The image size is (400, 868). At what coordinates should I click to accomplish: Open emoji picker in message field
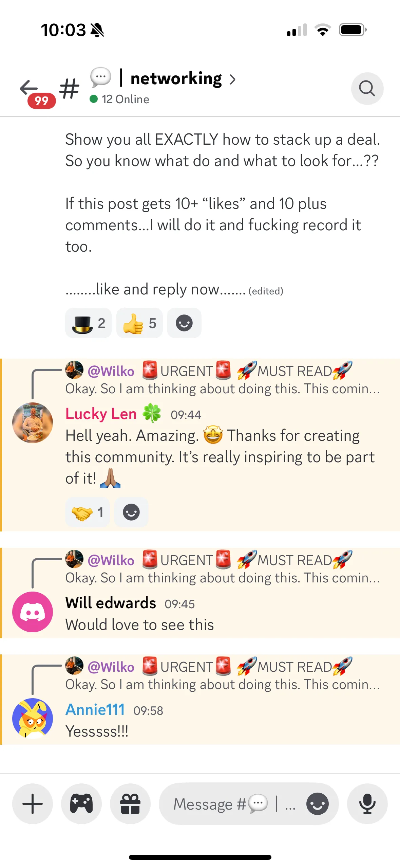[x=317, y=804]
